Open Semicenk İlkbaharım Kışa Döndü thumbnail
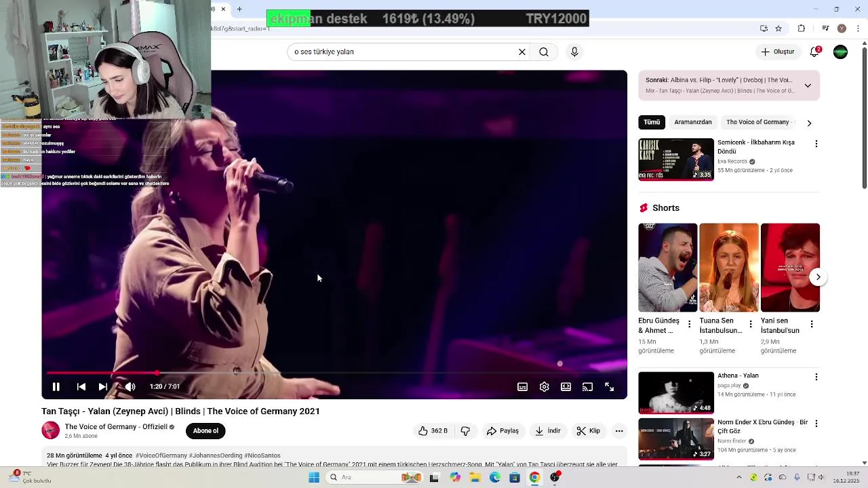 click(x=676, y=159)
